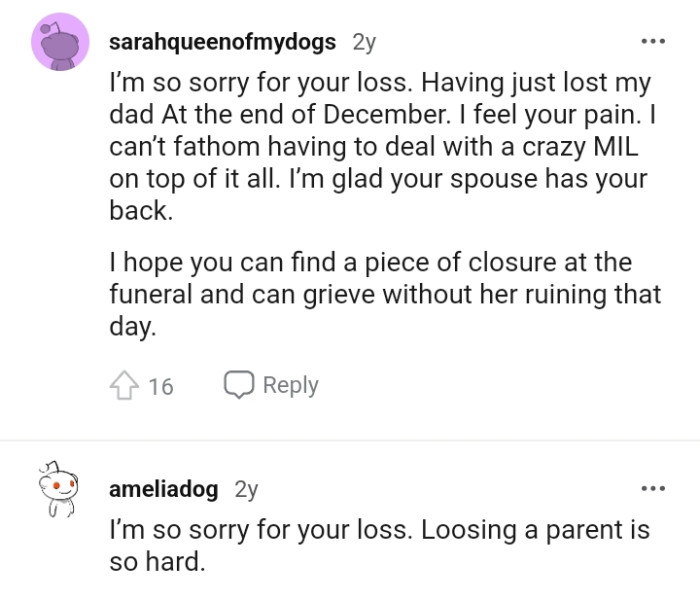The height and width of the screenshot is (600, 700).
Task: Click the speech bubble reply icon
Action: pyautogui.click(x=238, y=385)
